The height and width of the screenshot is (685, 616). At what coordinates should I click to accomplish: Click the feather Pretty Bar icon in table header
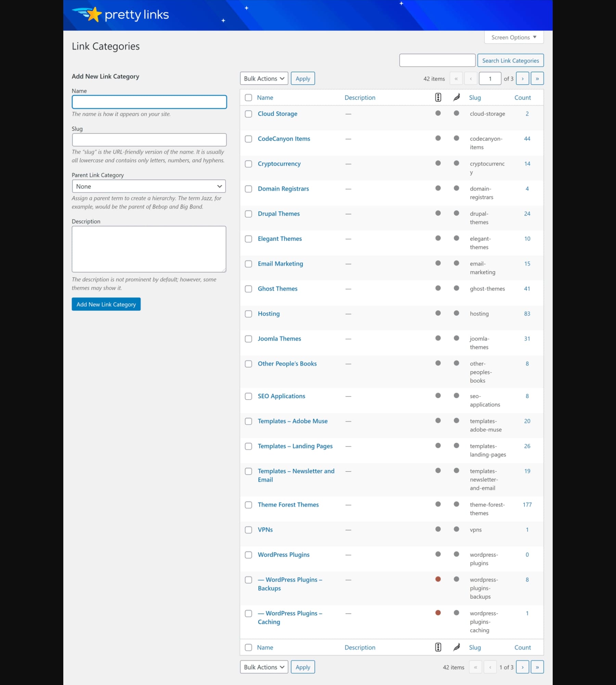pos(456,97)
